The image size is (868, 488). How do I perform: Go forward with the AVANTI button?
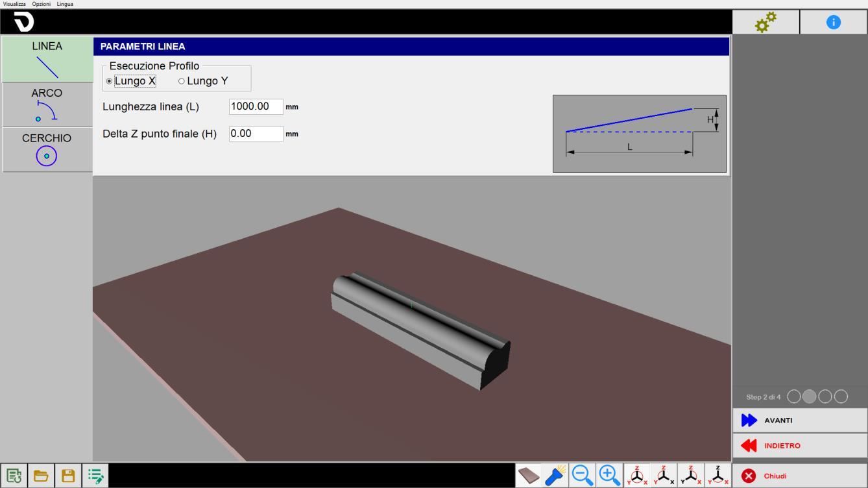click(800, 421)
